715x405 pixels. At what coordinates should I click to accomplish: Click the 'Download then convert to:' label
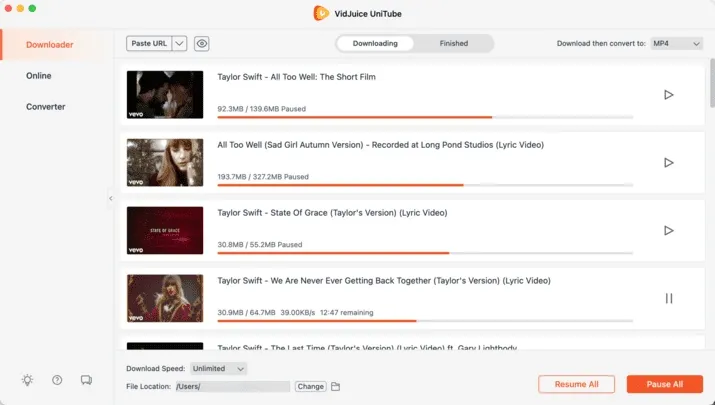point(601,43)
